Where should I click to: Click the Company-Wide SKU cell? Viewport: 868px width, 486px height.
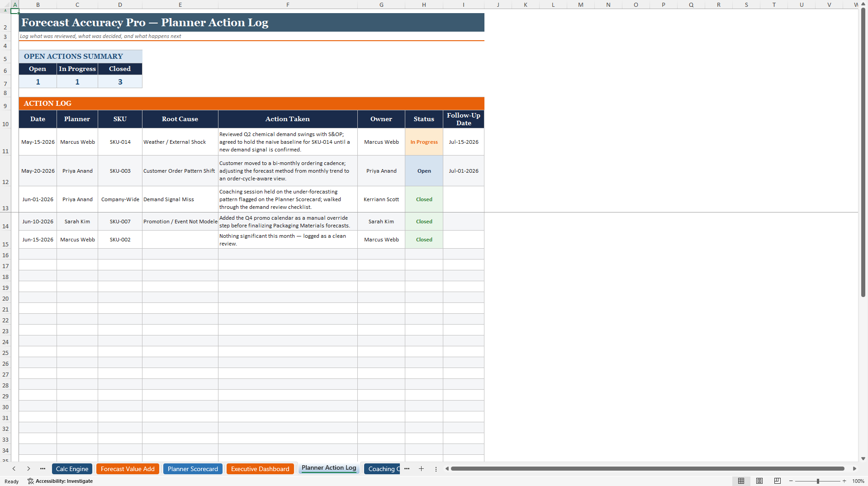(x=120, y=199)
